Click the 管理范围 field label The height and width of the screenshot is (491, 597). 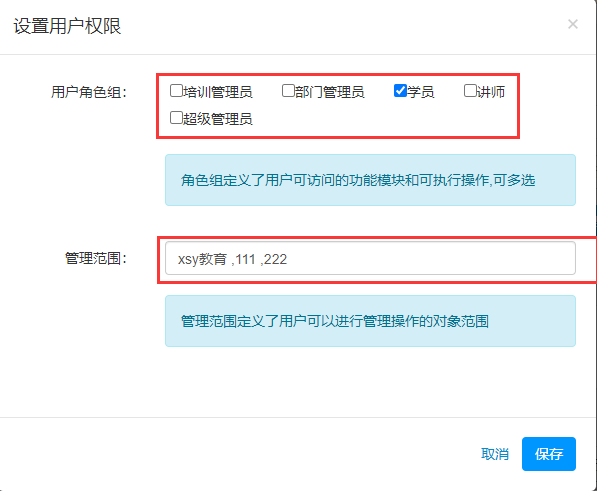tap(96, 258)
